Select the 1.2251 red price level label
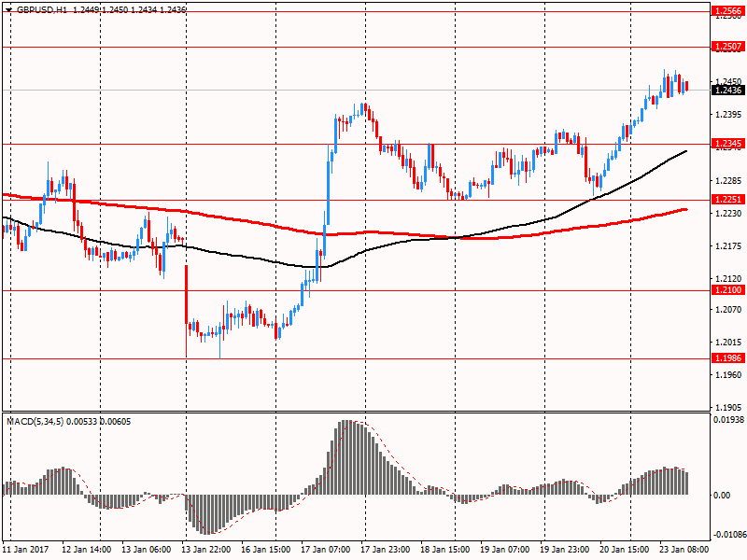Image resolution: width=747 pixels, height=560 pixels. (x=727, y=200)
